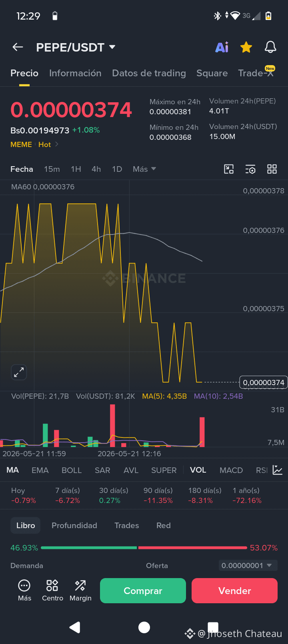Tap the main price 0.00000374

click(71, 110)
